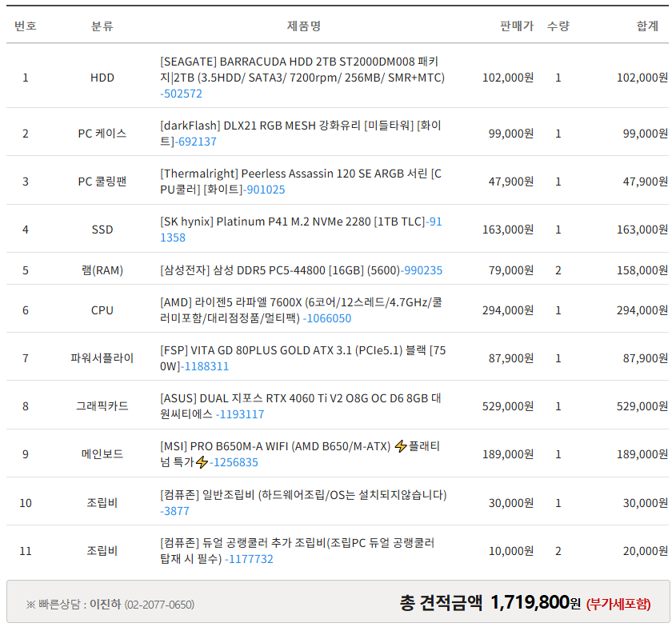The image size is (672, 627).
Task: Select the 합계 cell 529,000원 in 그래픽카드 row
Action: (x=642, y=405)
